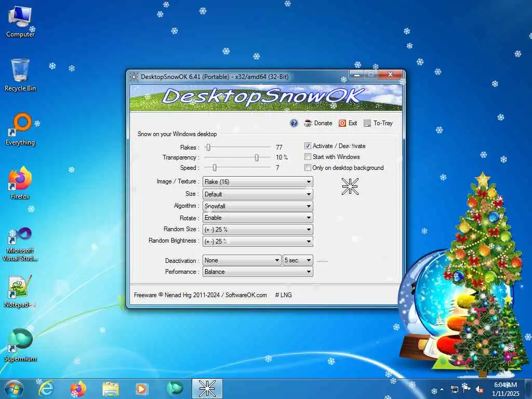Select the Recycle Bin desktop icon
532x399 pixels.
tap(20, 75)
